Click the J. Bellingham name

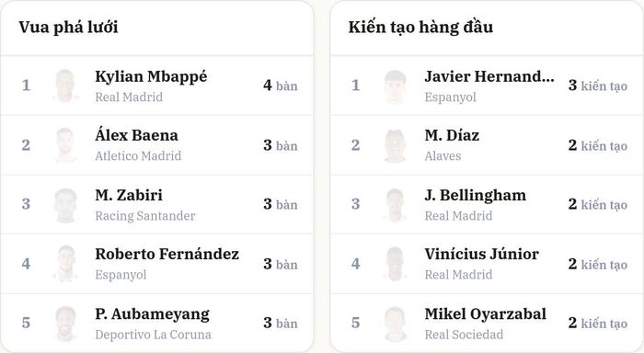(x=476, y=196)
